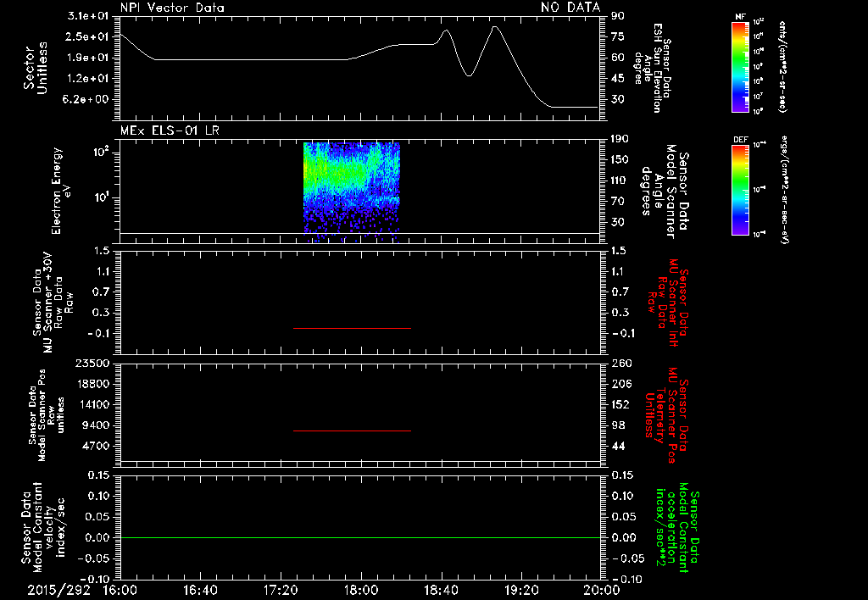
Task: Click the DEF energy flux color bar
Action: [x=741, y=189]
